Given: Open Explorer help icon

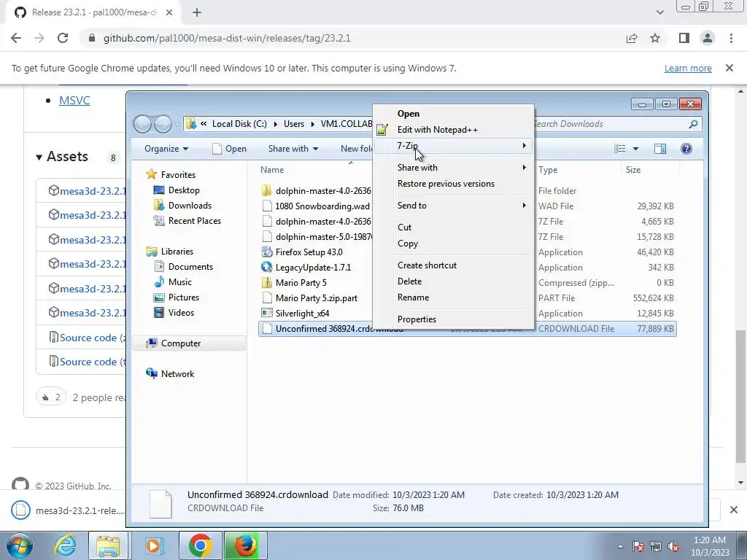Looking at the screenshot, I should click(x=686, y=149).
